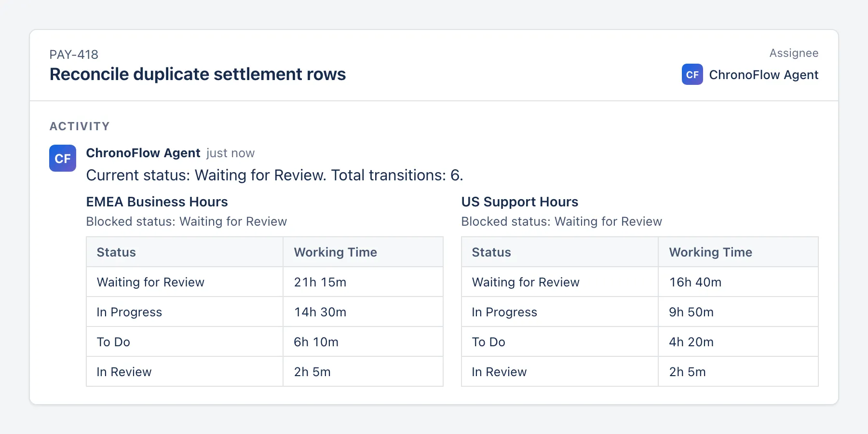868x434 pixels.
Task: Click 'Blocked status: Waiting for Review' under EMEA Business Hours
Action: point(186,221)
